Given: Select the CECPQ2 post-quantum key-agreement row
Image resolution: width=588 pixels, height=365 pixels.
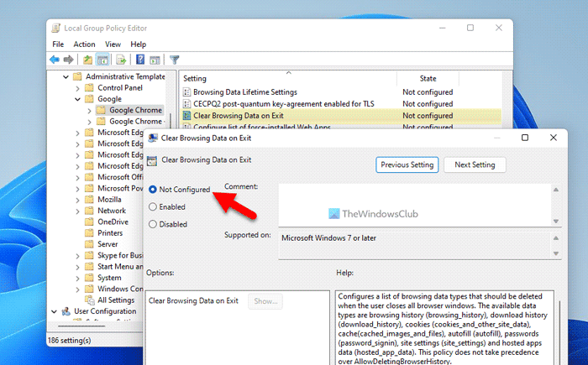Looking at the screenshot, I should coord(340,104).
